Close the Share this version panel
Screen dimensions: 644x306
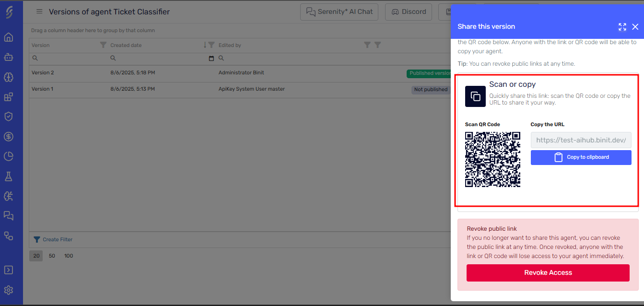click(x=635, y=27)
